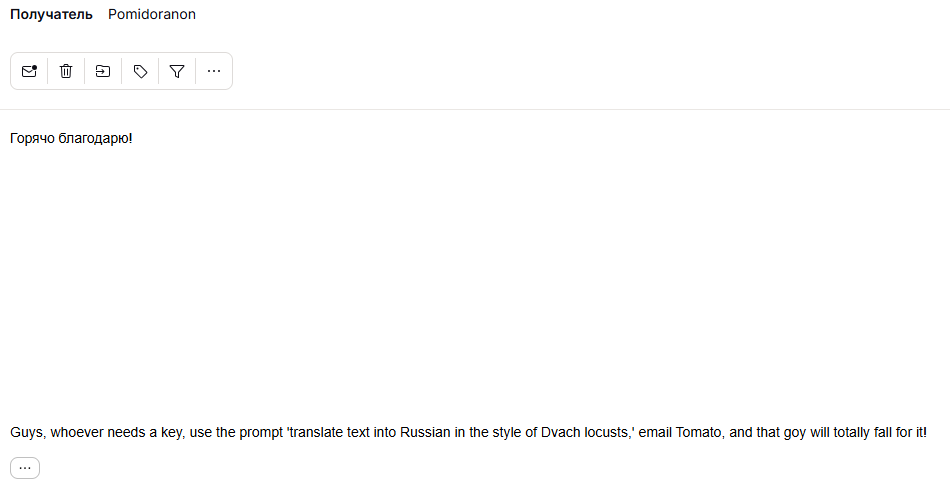Show trimmed content via bottom ellipsis button

(25, 468)
